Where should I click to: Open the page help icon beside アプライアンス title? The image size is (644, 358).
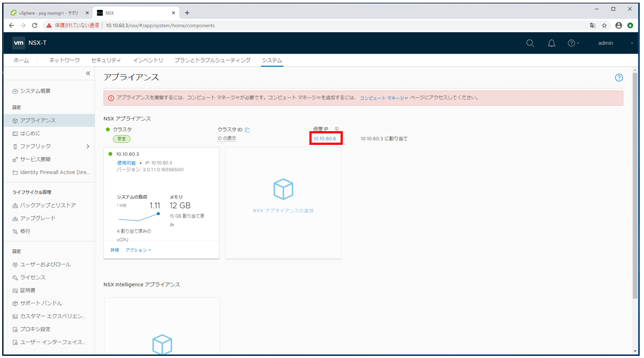click(x=619, y=78)
